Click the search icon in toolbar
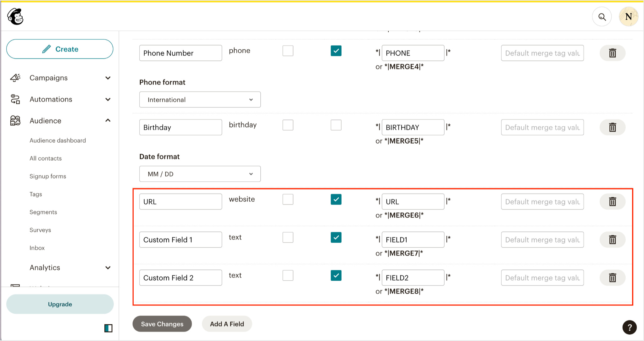Screen dimensions: 644x341 [602, 18]
